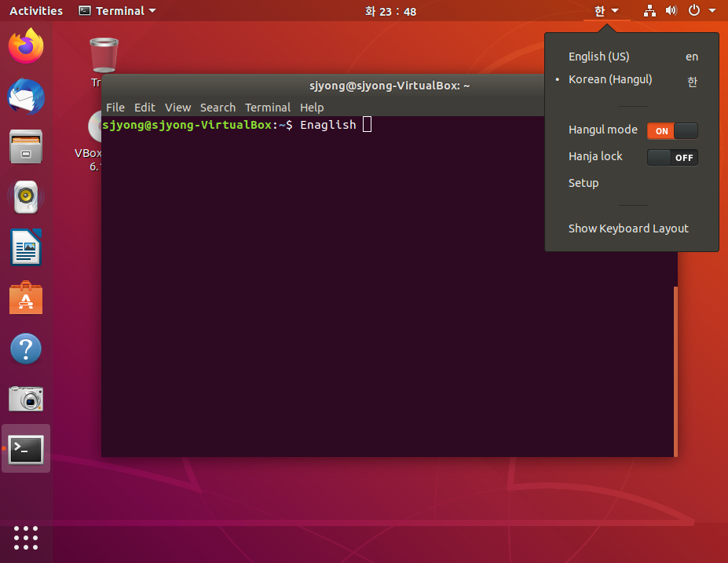
Task: Show Applications grid button
Action: pos(26,538)
